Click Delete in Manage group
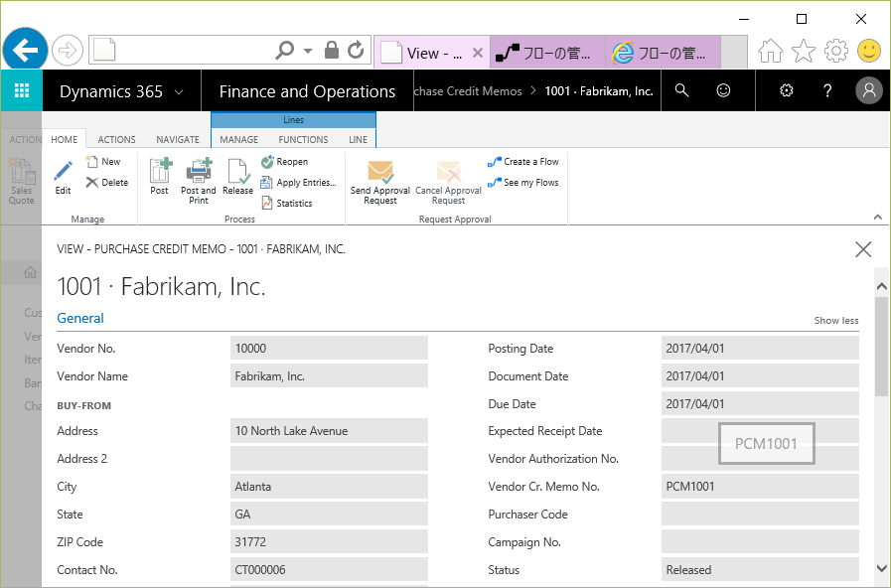The width and height of the screenshot is (891, 588). coord(107,183)
